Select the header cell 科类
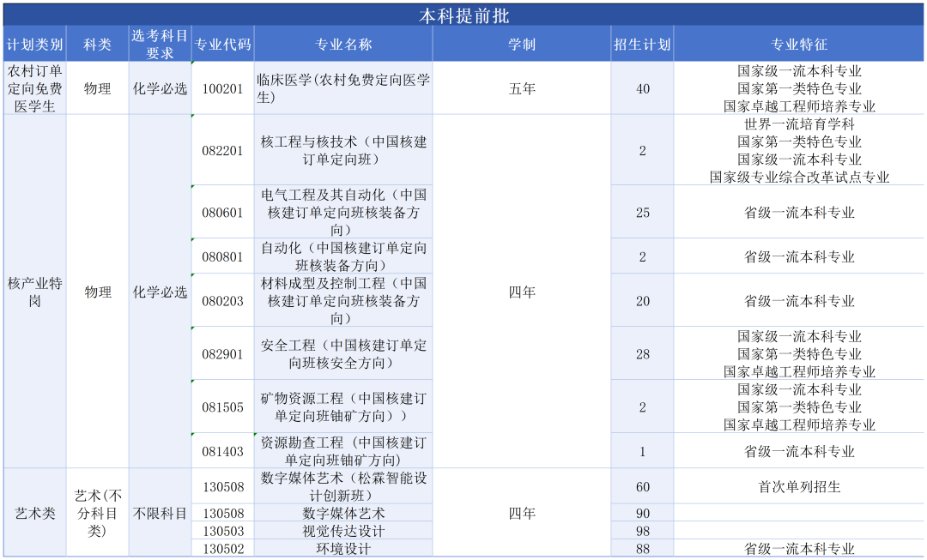Viewport: 927px width, 560px height. pyautogui.click(x=98, y=44)
